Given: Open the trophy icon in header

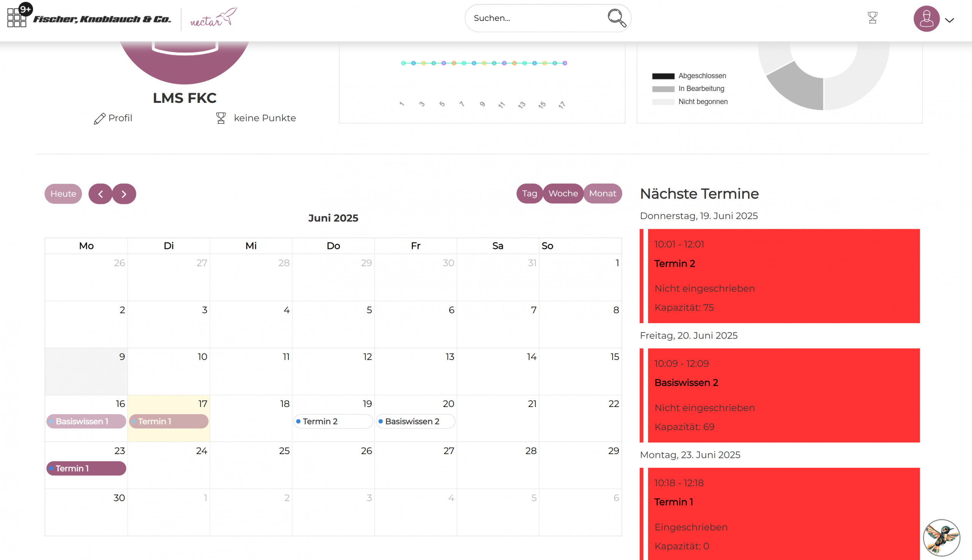Looking at the screenshot, I should click(873, 18).
